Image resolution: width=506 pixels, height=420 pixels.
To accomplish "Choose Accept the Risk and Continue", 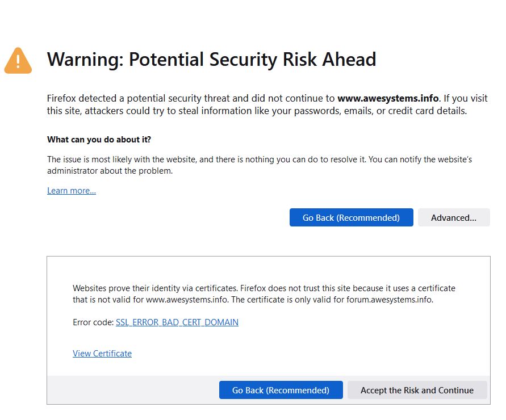I will point(417,390).
